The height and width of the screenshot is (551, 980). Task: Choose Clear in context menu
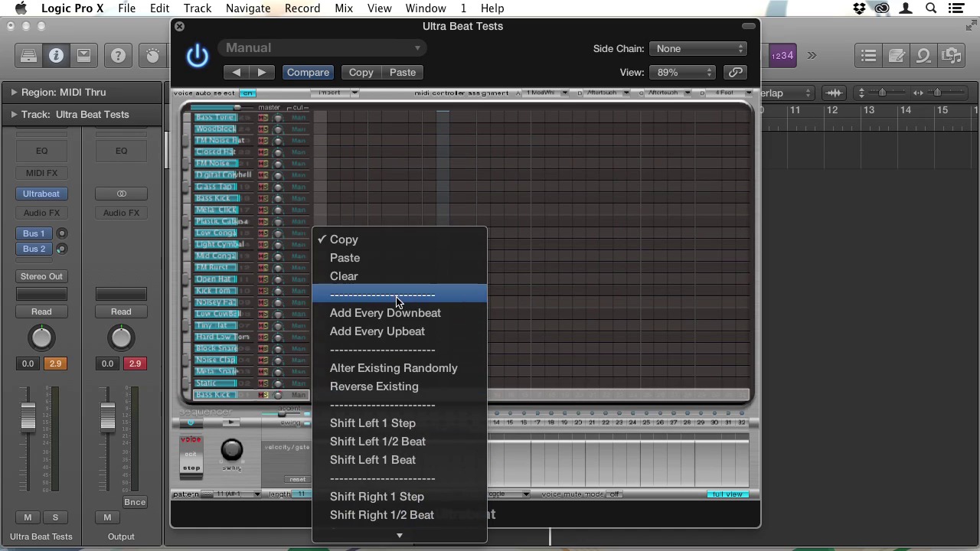coord(399,276)
